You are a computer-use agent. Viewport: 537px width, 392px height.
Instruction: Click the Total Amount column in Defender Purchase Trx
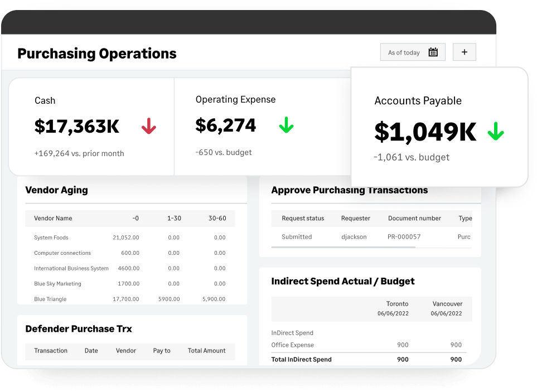(206, 351)
